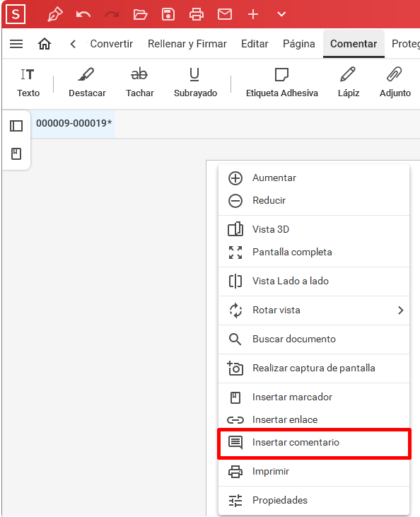The width and height of the screenshot is (420, 517).
Task: Choose Insertar comentario from context menu
Action: pos(314,443)
